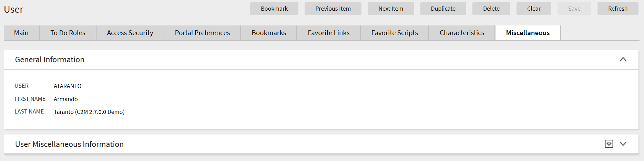Click the Bookmark button

click(274, 9)
